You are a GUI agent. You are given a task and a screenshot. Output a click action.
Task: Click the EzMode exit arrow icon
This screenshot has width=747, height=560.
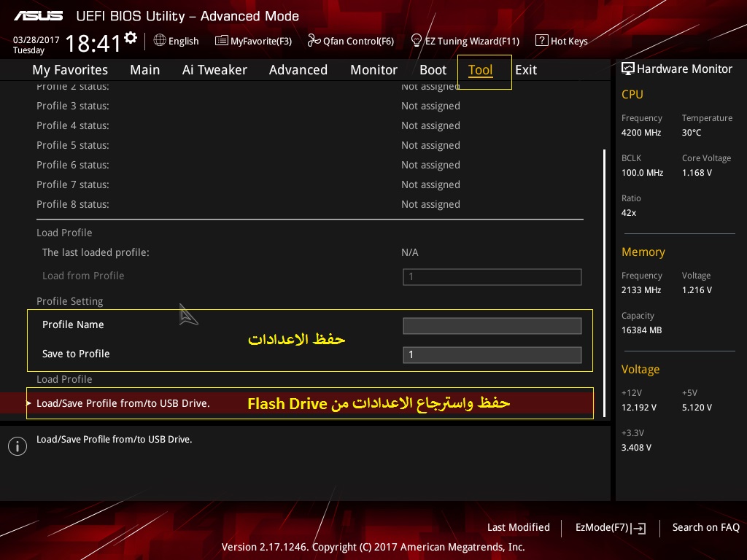click(x=638, y=528)
